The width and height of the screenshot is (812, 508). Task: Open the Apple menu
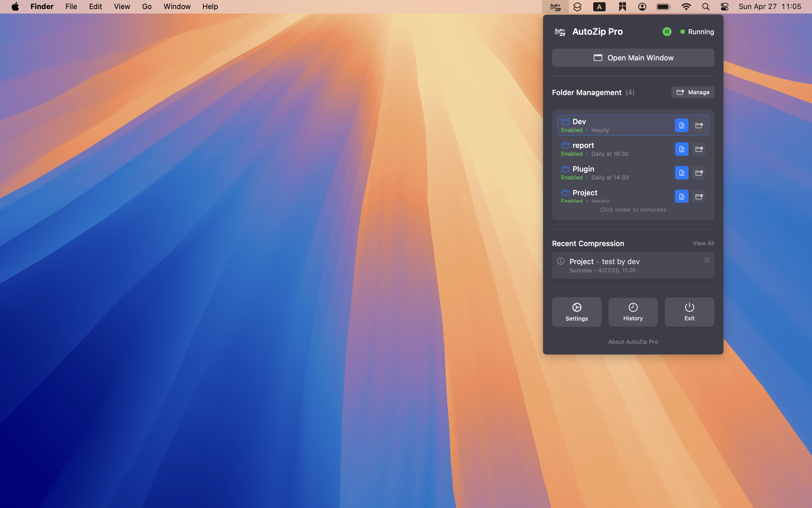[15, 7]
